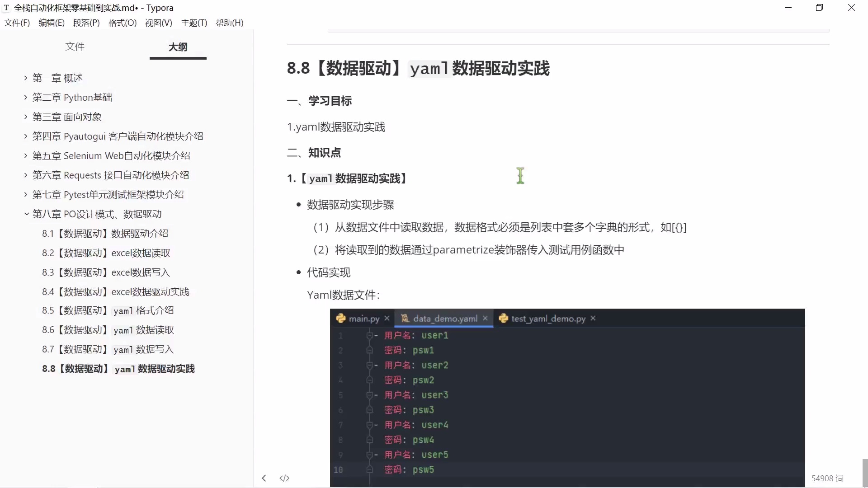Viewport: 868px width, 488px height.
Task: Collapse sidebar with left arrow icon
Action: (264, 478)
